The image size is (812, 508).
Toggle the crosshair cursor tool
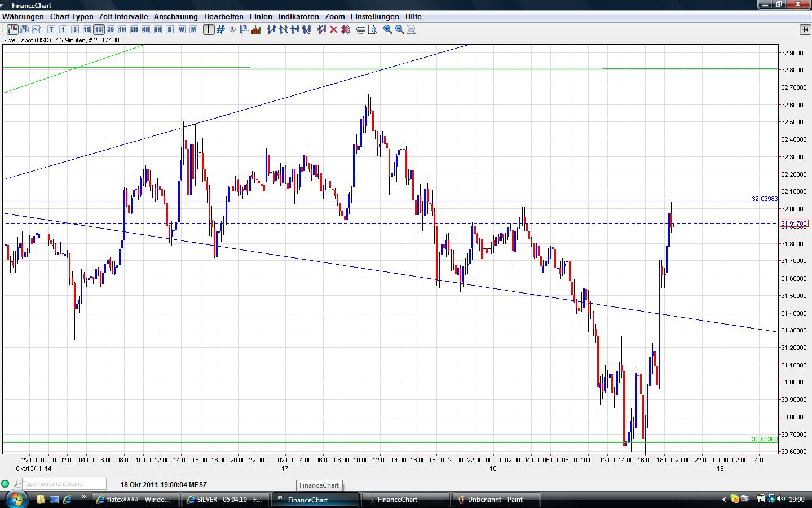click(209, 29)
